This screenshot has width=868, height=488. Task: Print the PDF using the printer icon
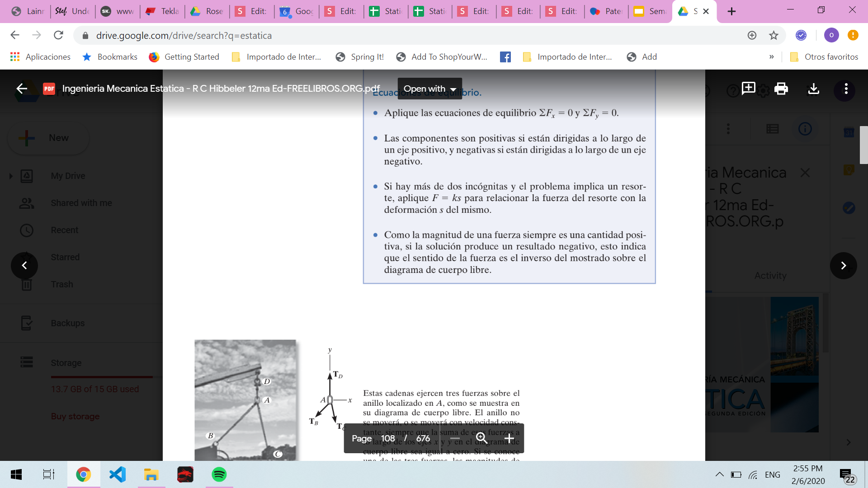pos(781,89)
